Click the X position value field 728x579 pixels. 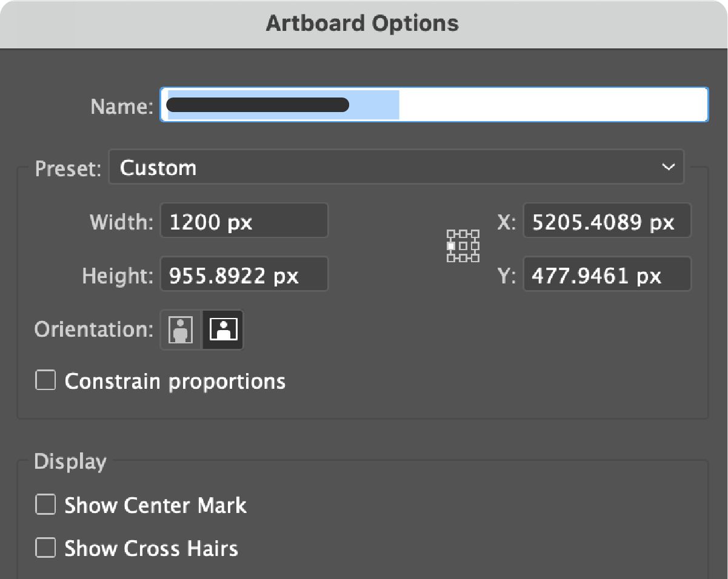[x=606, y=222]
